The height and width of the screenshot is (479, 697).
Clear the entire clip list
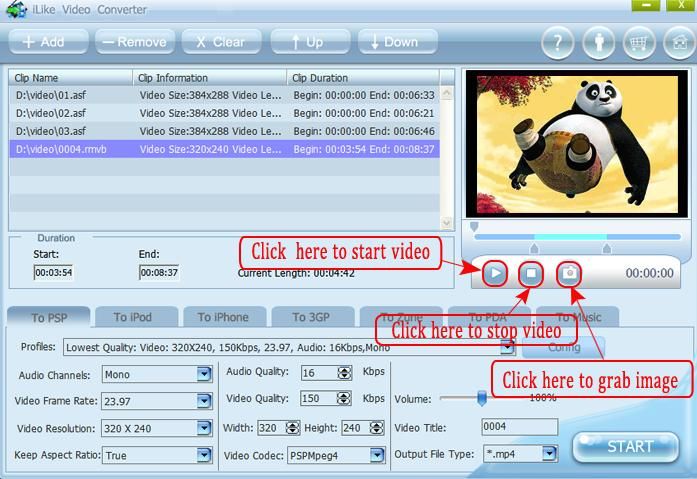pos(221,42)
